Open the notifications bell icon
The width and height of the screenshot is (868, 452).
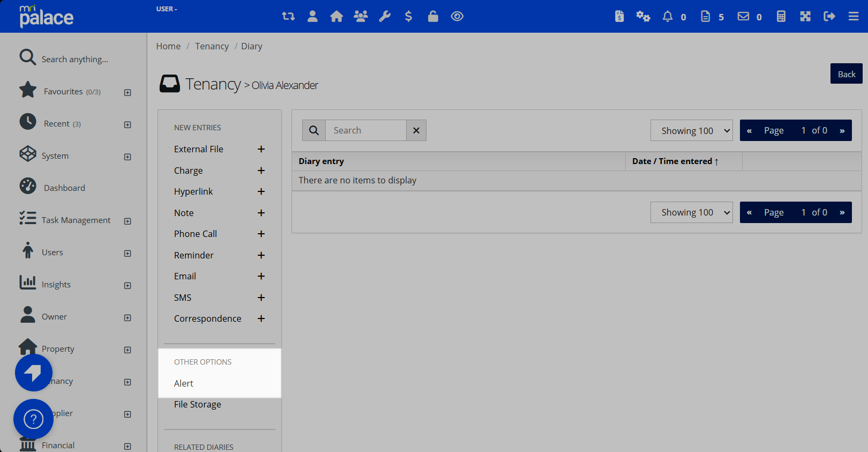[668, 17]
